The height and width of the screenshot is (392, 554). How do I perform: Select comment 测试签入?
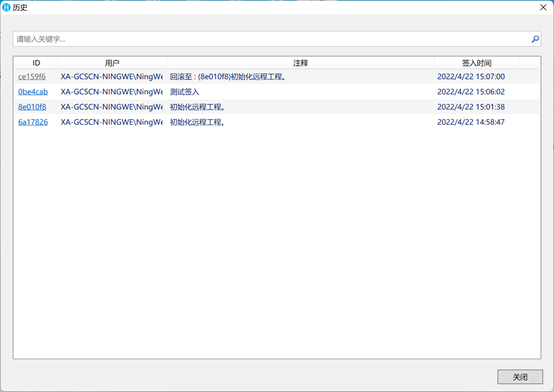(184, 92)
